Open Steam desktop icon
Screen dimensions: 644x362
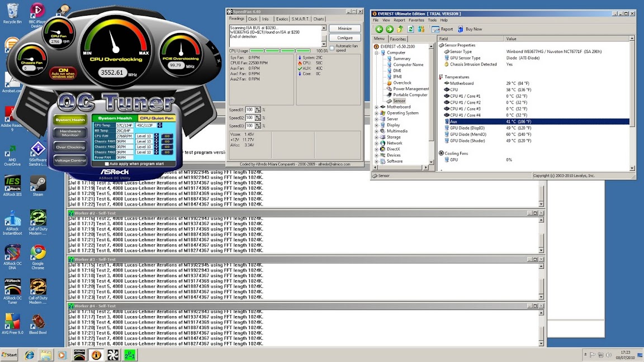[38, 186]
